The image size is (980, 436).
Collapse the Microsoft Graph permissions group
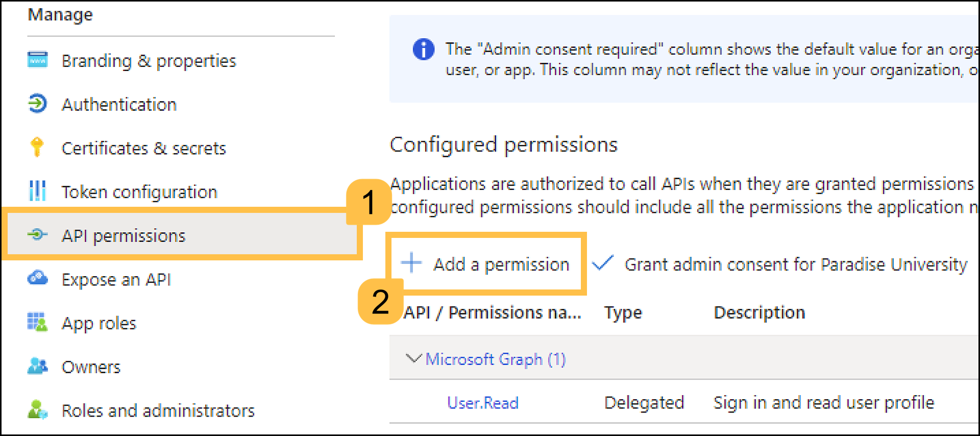[x=413, y=358]
